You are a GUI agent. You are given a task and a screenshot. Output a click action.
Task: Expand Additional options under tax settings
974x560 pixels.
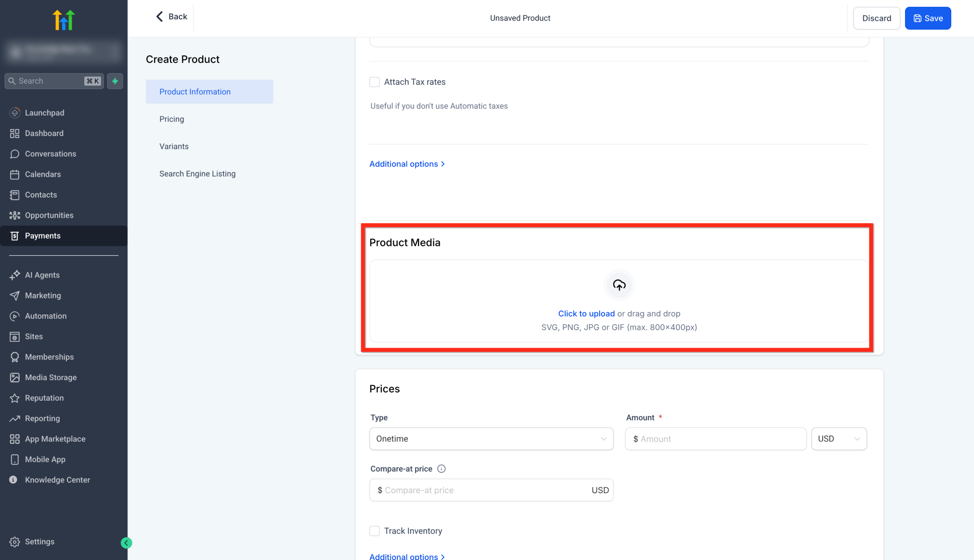pos(407,163)
